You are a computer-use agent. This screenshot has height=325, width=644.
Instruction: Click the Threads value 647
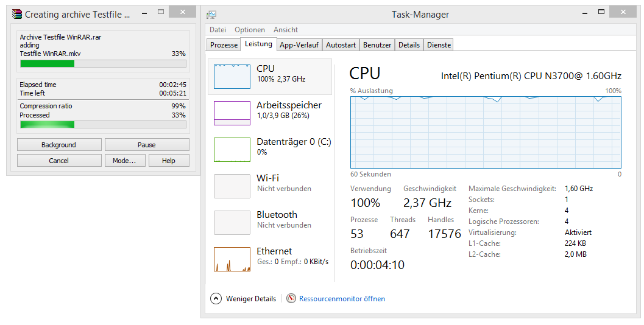(400, 234)
